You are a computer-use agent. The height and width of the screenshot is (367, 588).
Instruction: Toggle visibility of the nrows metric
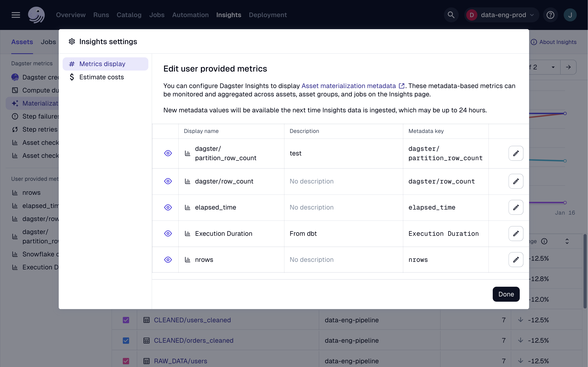tap(168, 260)
